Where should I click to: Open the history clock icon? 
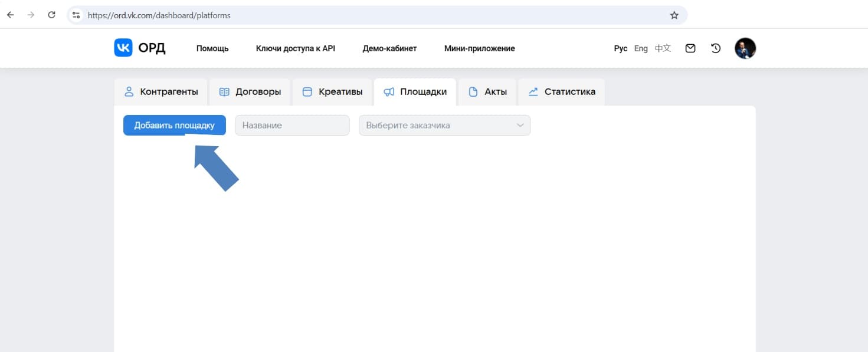(x=716, y=48)
